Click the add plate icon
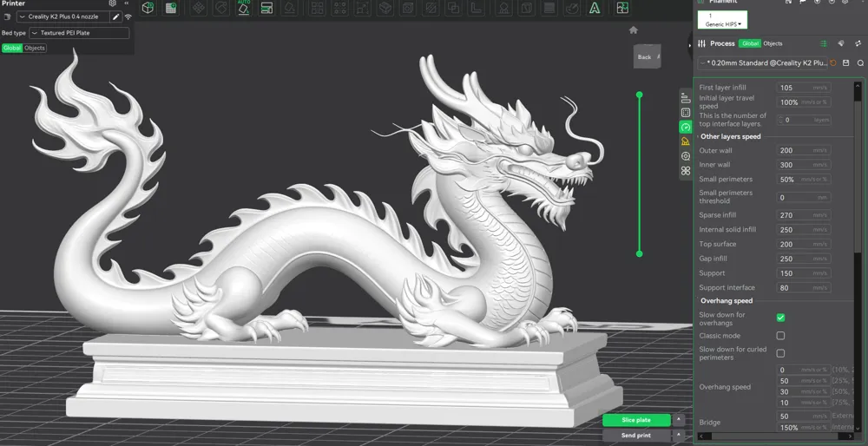This screenshot has height=446, width=868. [x=170, y=8]
